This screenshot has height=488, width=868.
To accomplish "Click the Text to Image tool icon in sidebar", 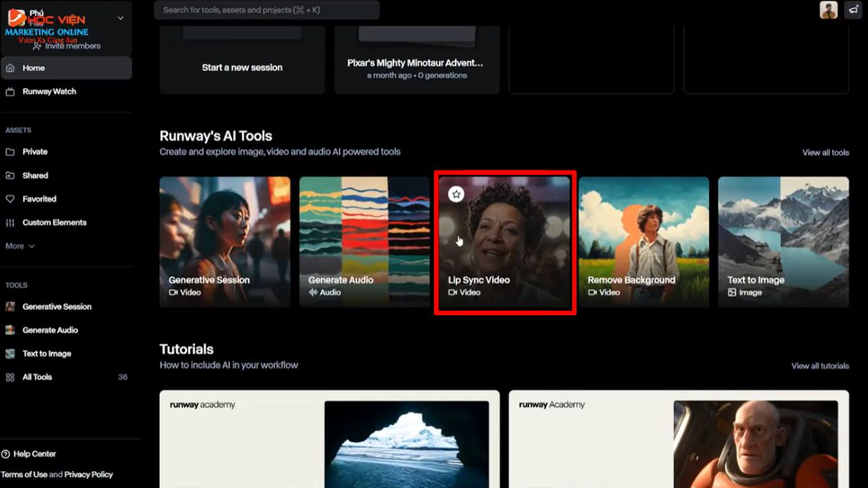I will click(x=10, y=354).
